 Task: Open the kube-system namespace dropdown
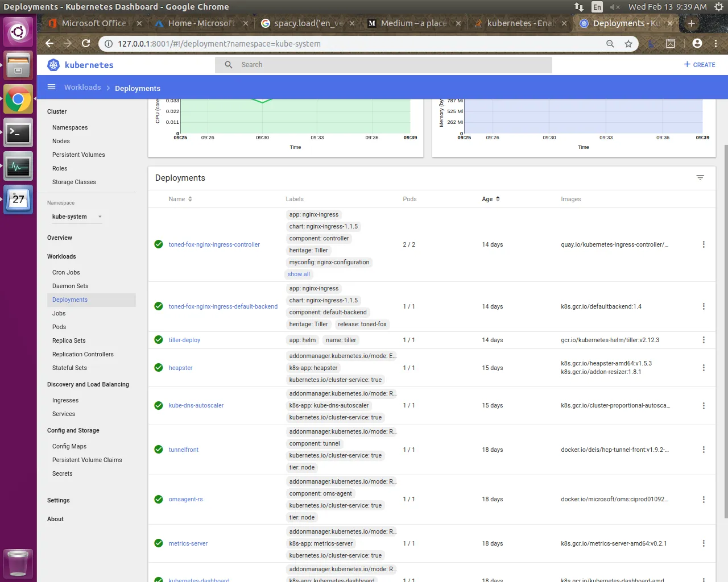77,217
